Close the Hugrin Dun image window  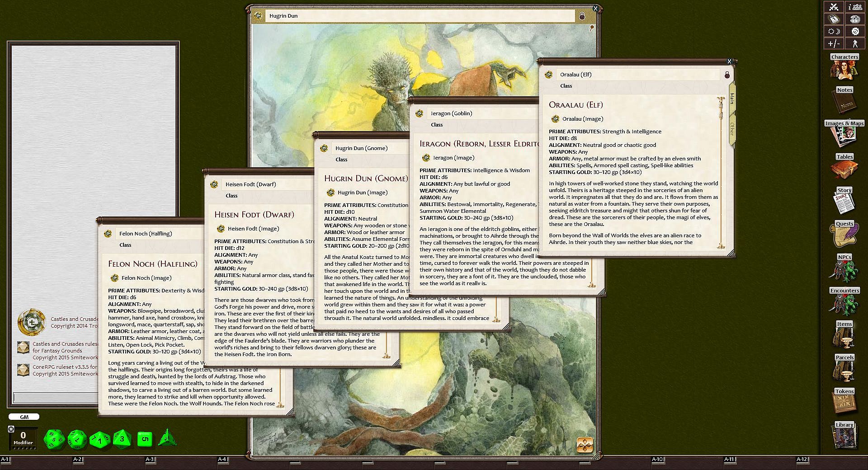[x=595, y=8]
